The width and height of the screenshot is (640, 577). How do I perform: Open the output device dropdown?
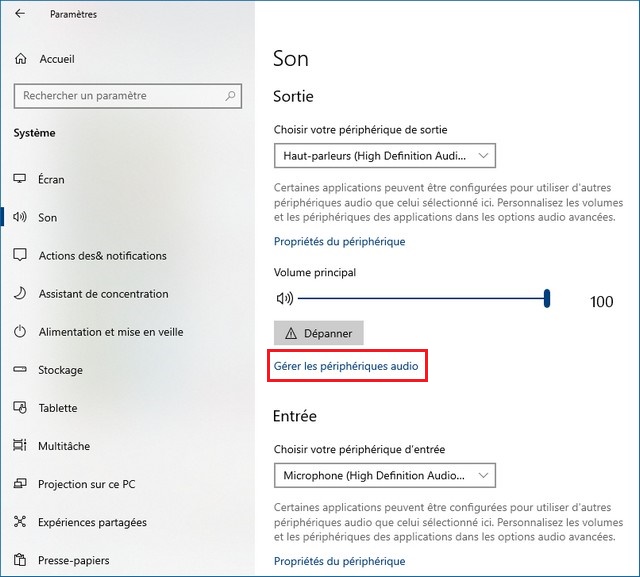385,156
